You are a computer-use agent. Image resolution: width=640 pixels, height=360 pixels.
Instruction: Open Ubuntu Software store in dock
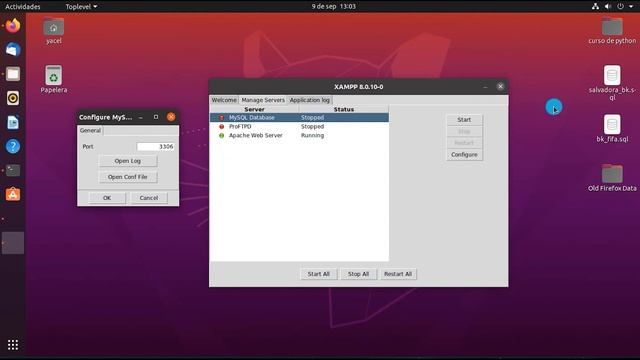13,194
